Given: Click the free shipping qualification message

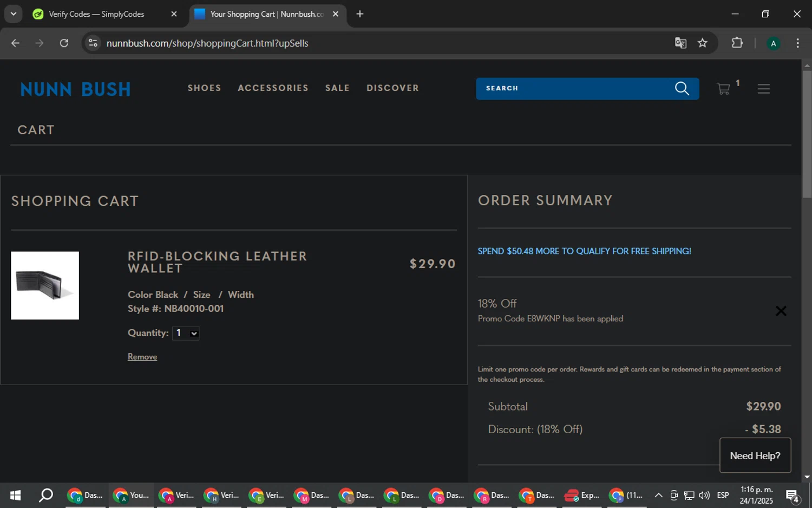Looking at the screenshot, I should (x=584, y=251).
